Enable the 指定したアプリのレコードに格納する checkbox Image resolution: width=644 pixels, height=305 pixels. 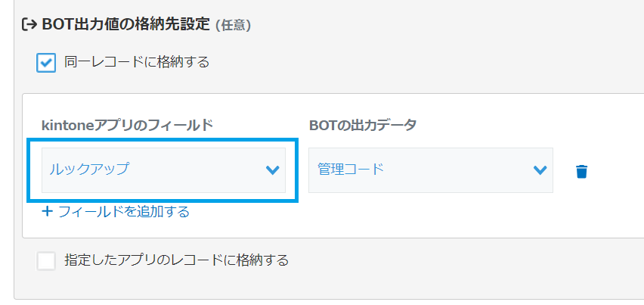click(46, 261)
